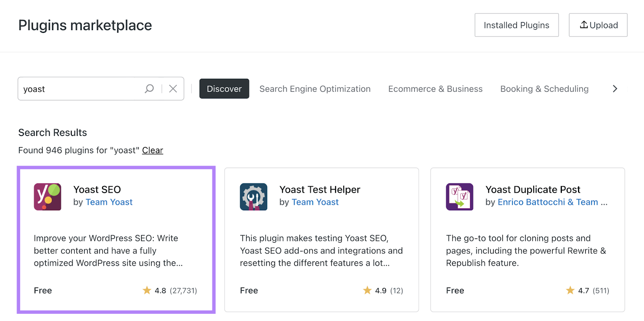Select the Discover tab
Image resolution: width=644 pixels, height=321 pixels.
[224, 88]
